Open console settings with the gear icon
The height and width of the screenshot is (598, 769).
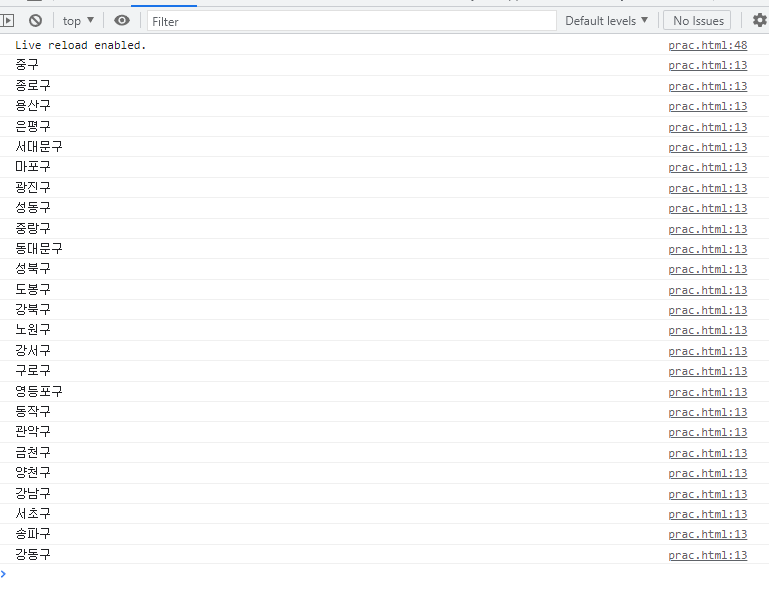[760, 21]
